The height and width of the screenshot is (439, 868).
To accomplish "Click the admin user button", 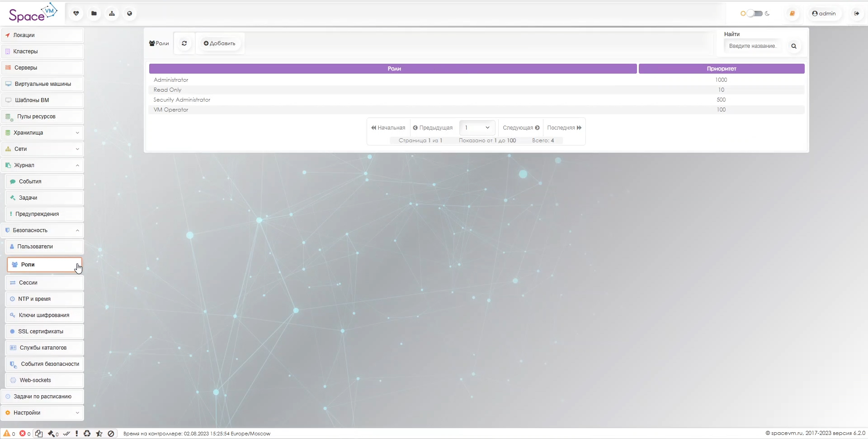I will click(824, 14).
